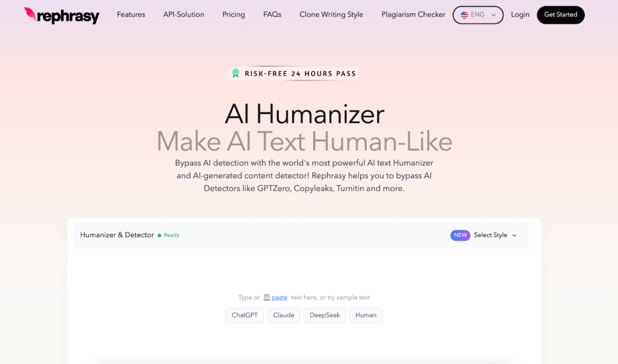Click the Get Started button
The width and height of the screenshot is (618, 364).
[561, 14]
